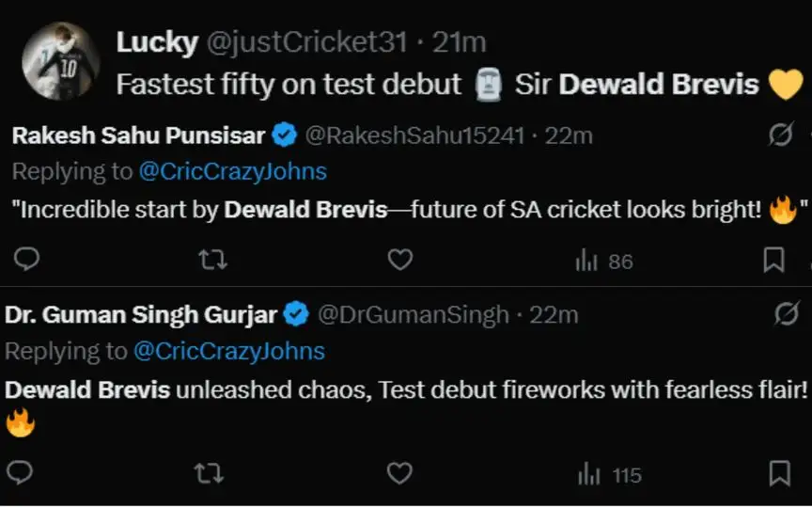Open @CricCrazyJohns link in Rakesh's reply
The image size is (812, 508).
click(232, 171)
